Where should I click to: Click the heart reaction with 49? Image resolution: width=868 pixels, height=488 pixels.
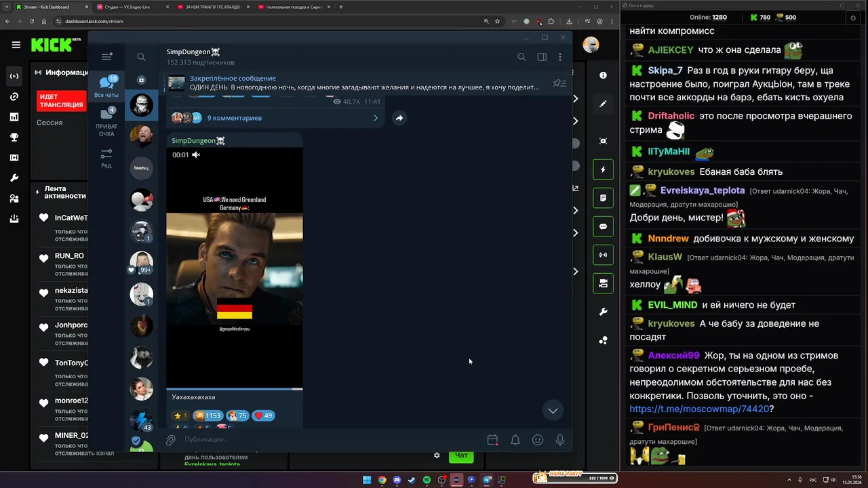pos(263,415)
